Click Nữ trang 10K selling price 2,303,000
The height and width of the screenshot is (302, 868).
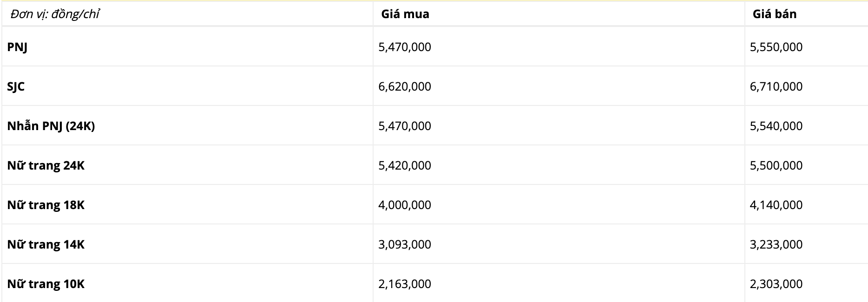pos(776,284)
